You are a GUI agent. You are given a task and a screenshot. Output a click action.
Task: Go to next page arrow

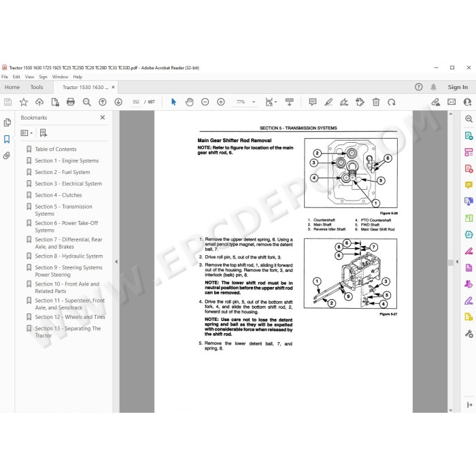pos(118,102)
